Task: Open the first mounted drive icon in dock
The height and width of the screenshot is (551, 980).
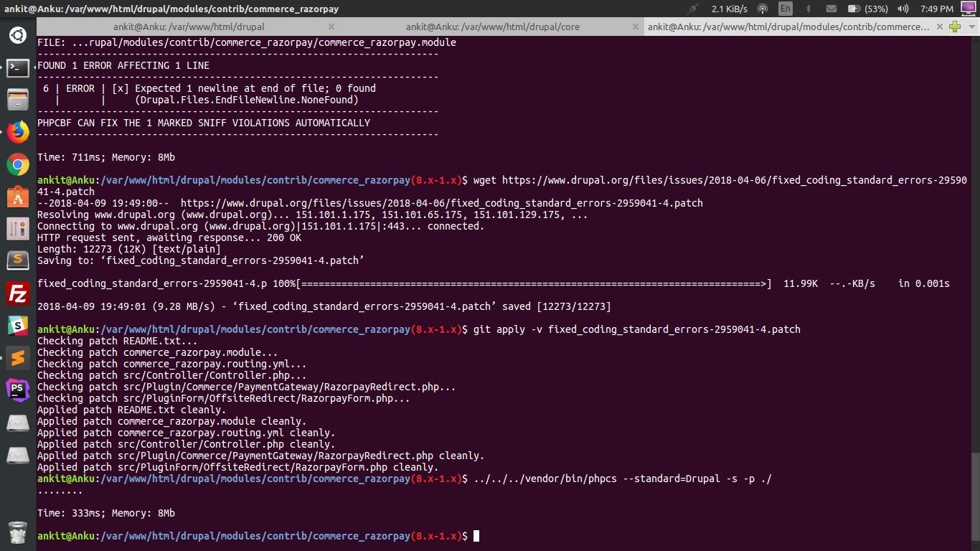Action: pyautogui.click(x=18, y=423)
